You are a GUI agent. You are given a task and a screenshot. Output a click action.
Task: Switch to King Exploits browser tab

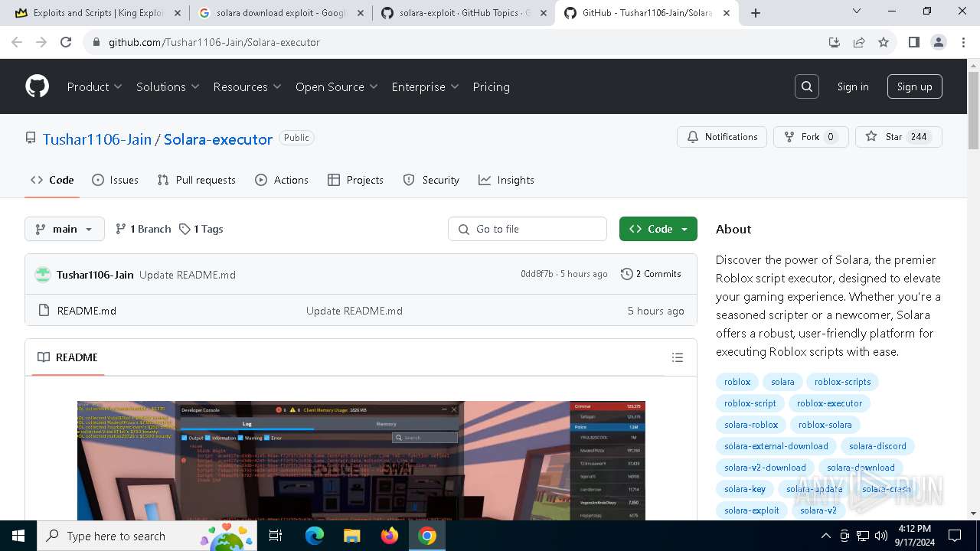(x=98, y=13)
